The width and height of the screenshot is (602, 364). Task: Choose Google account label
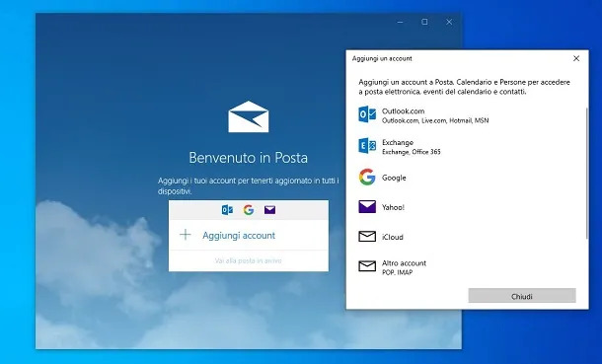[x=394, y=178]
